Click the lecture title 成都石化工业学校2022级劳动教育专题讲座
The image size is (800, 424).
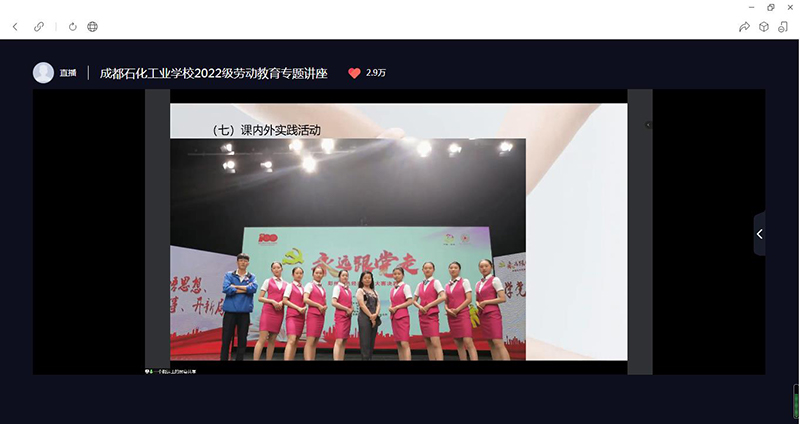pyautogui.click(x=218, y=73)
